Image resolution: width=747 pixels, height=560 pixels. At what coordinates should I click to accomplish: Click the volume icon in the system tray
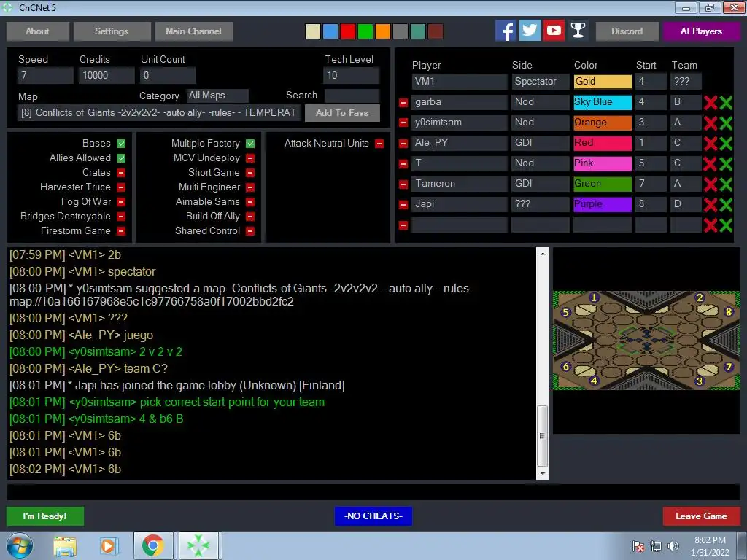point(673,546)
